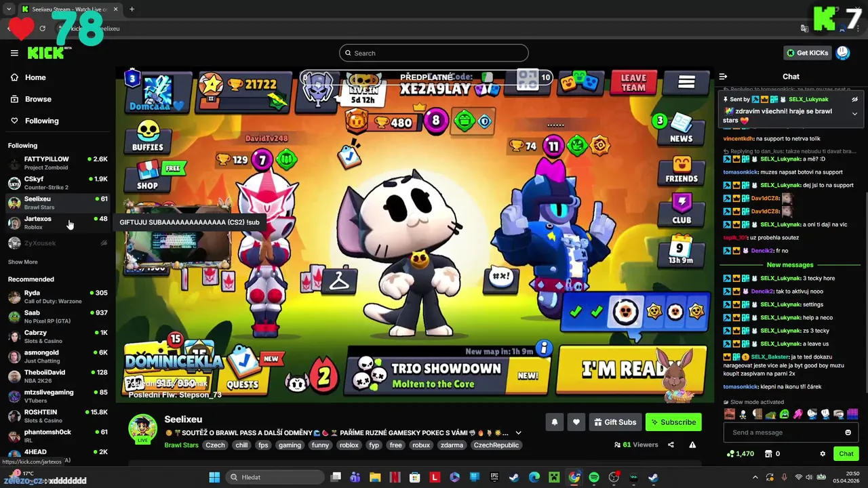Select the roblox tag

(x=349, y=445)
